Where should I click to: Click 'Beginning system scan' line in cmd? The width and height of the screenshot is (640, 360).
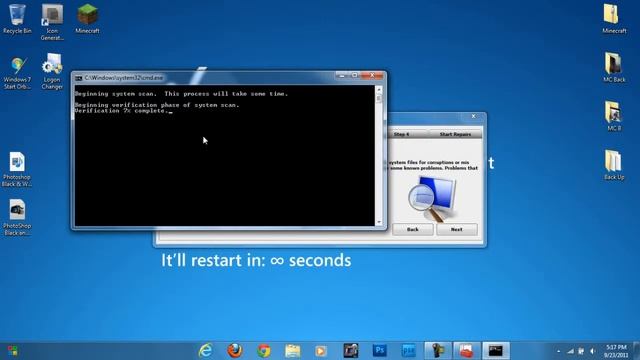tap(181, 93)
